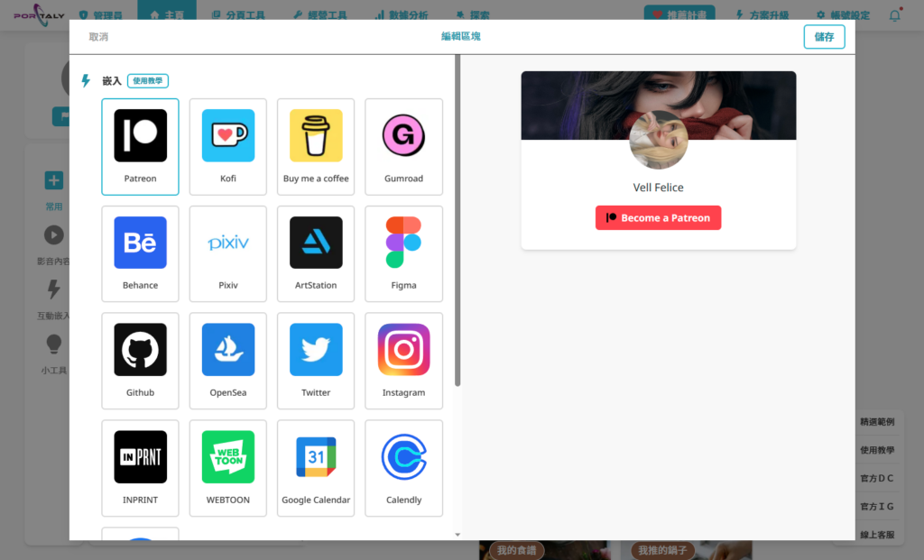Choose the Behance embed option
This screenshot has height=560, width=924.
[140, 253]
